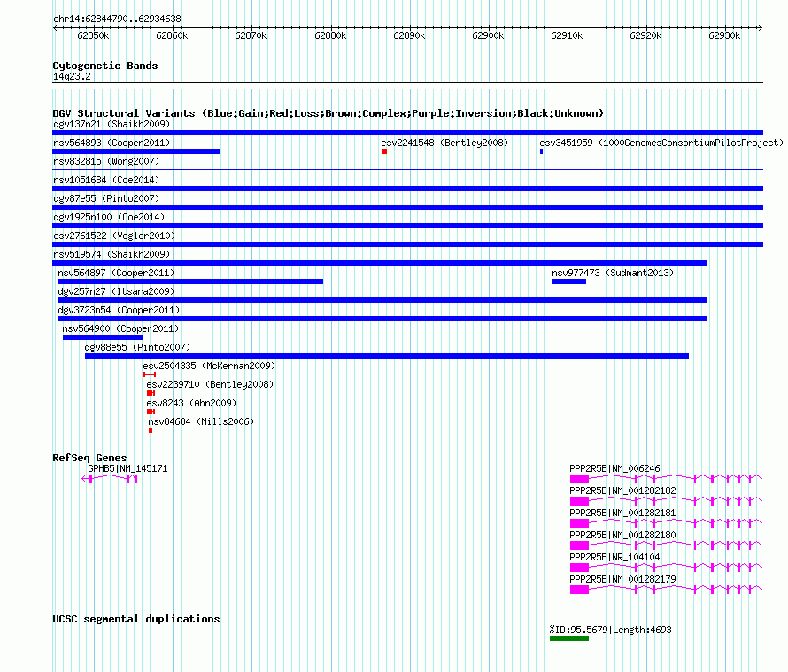Click the dgv137n21 (Shaikh2009) variant label
788x672 pixels.
pyautogui.click(x=112, y=124)
